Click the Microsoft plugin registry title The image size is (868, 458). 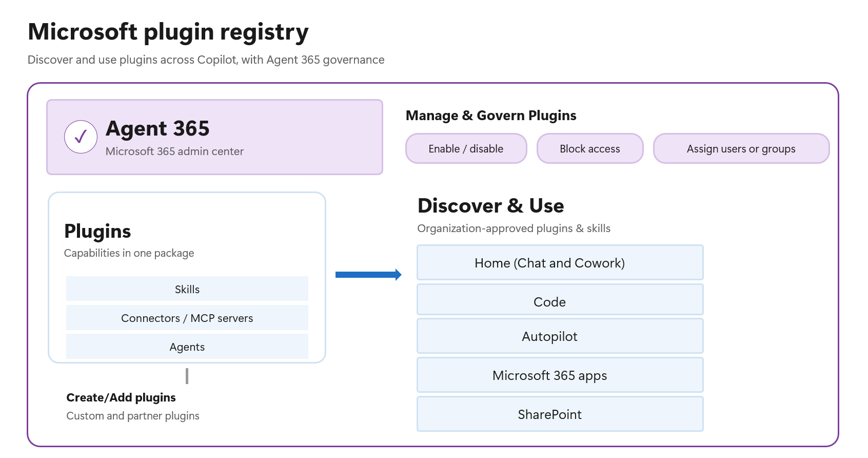(x=168, y=32)
